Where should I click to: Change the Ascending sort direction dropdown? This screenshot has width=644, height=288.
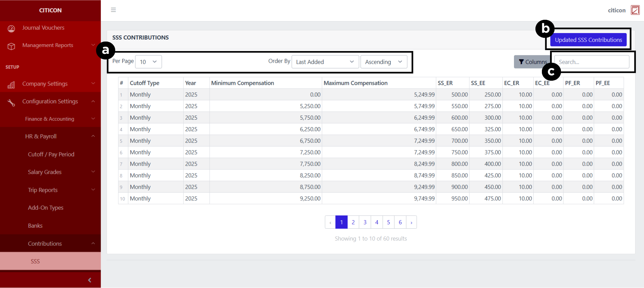[383, 62]
